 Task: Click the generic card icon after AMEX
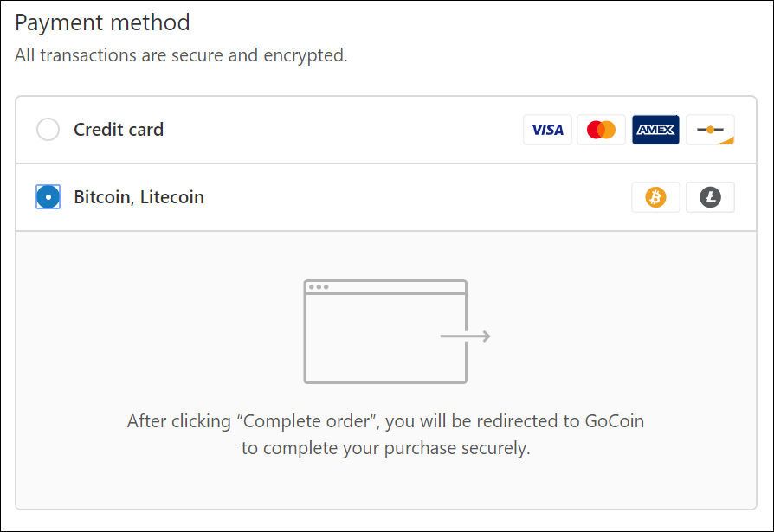[710, 130]
